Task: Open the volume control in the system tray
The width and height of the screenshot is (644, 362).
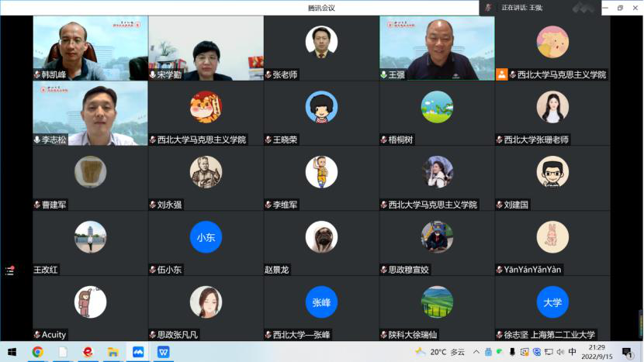Action: 558,352
